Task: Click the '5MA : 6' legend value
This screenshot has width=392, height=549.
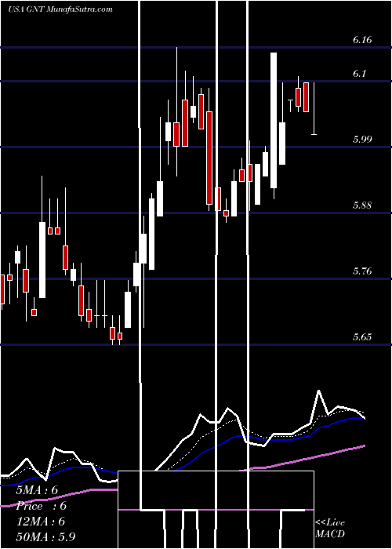Action: (x=37, y=490)
